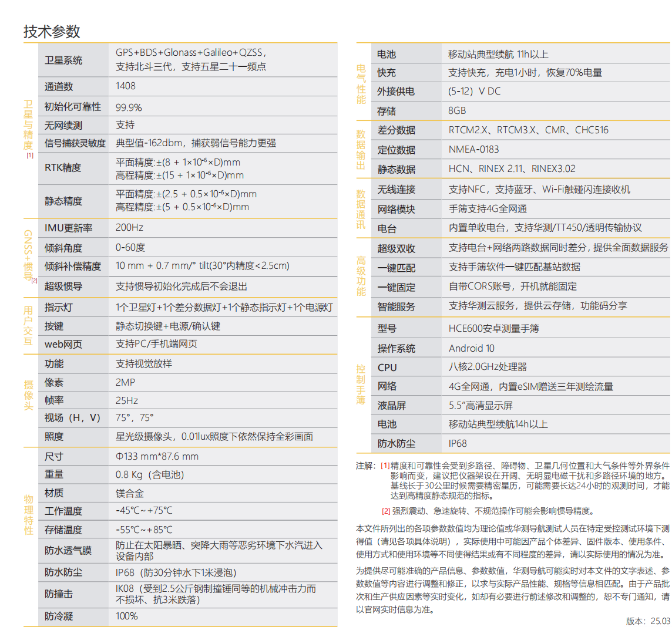Click the 技术参数 page heading
The height and width of the screenshot is (627, 672).
(x=52, y=31)
